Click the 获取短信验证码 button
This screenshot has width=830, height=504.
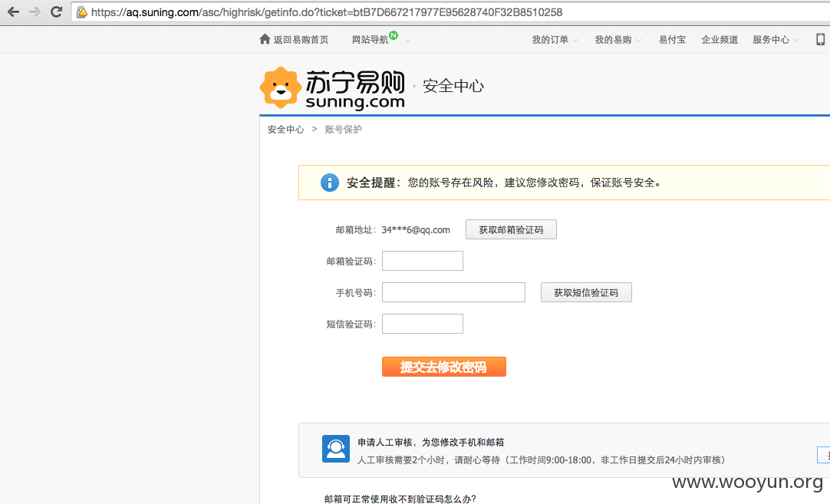point(586,292)
